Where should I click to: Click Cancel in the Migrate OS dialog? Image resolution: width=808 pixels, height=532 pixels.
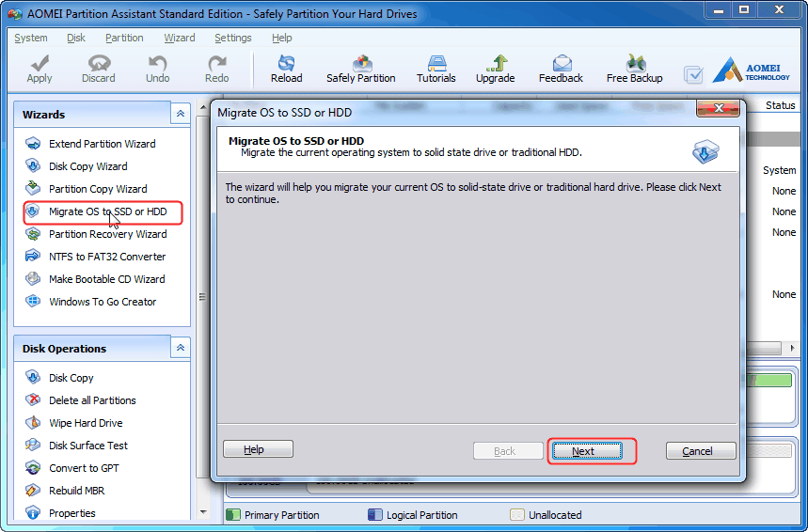pos(701,451)
